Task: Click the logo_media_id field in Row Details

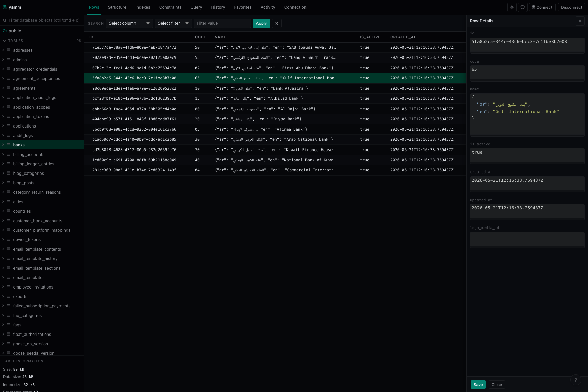Action: tap(527, 239)
